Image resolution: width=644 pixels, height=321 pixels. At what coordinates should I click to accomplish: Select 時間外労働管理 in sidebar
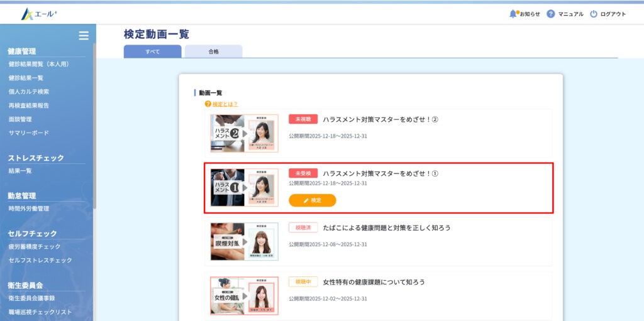(x=29, y=209)
